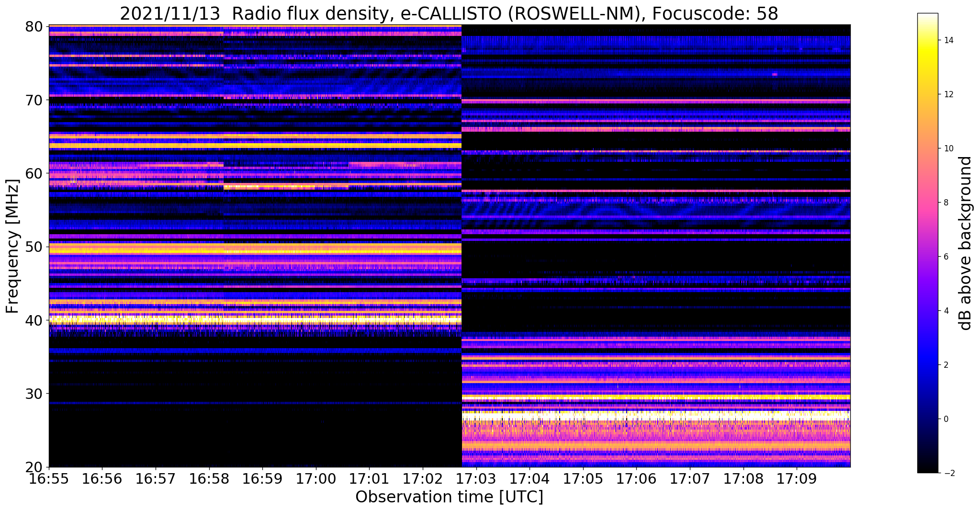
Task: Click the 17:08 time tick label
Action: 743,478
